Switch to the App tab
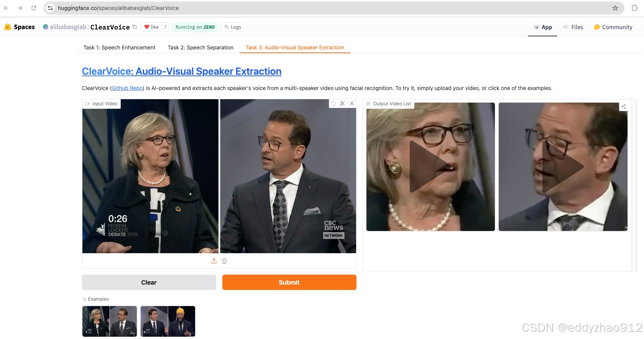Viewport: 644px width, 339px height. (543, 27)
